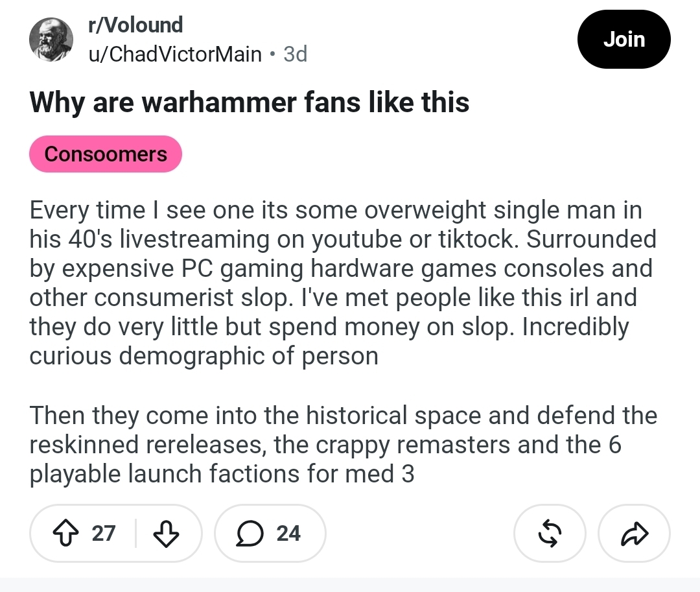Viewport: 700px width, 592px height.
Task: Open the r/Volound community avatar
Action: [x=51, y=40]
